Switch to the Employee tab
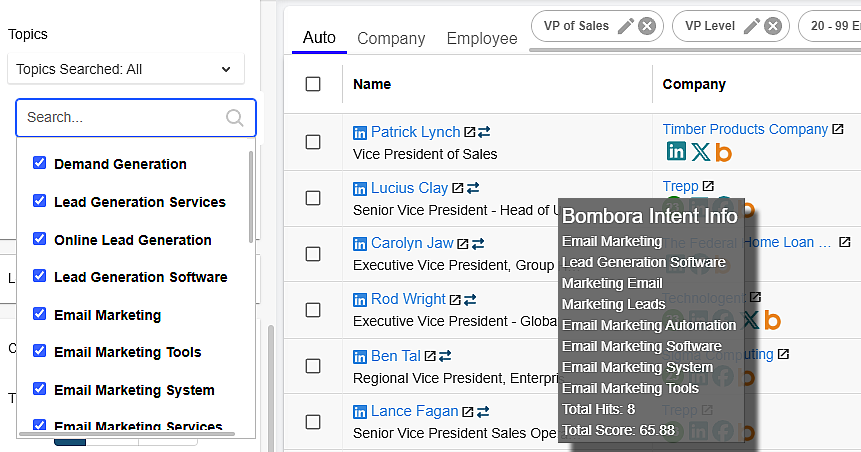 [x=482, y=38]
